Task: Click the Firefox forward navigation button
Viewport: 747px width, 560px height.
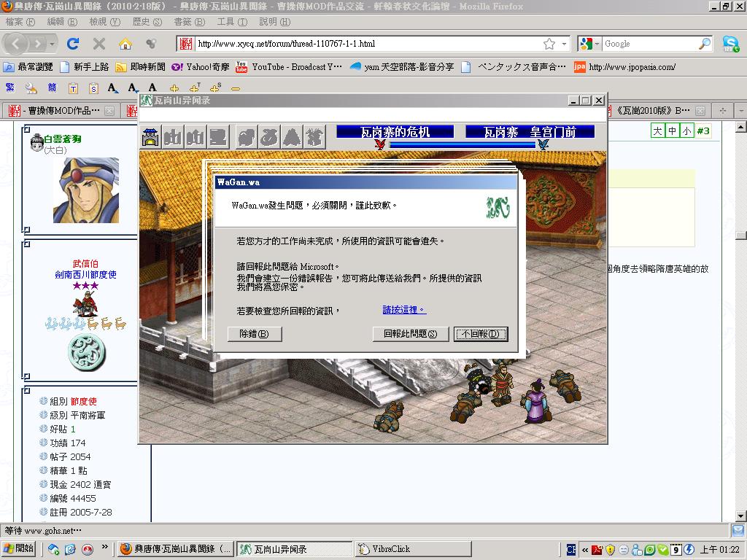Action: 36,44
